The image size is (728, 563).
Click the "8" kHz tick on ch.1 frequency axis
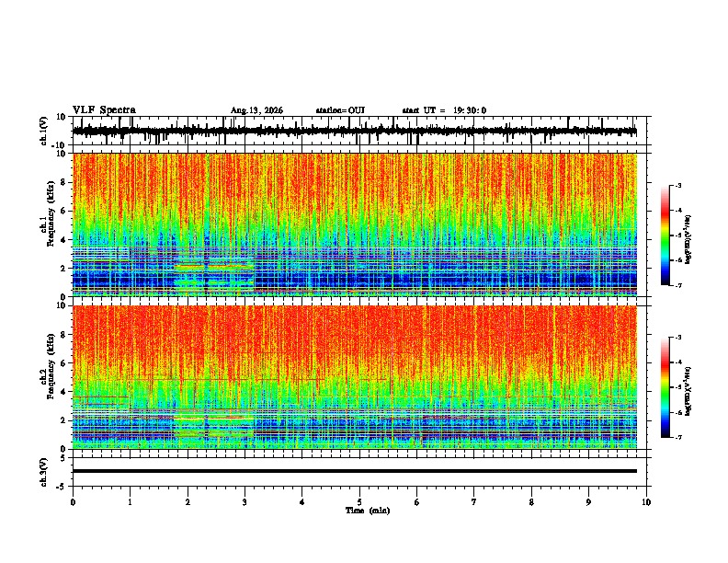[63, 182]
